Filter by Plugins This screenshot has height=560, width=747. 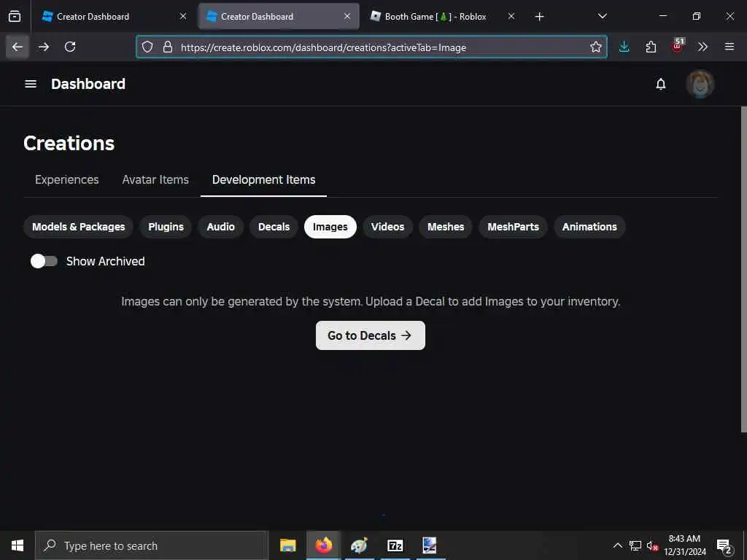pos(166,227)
